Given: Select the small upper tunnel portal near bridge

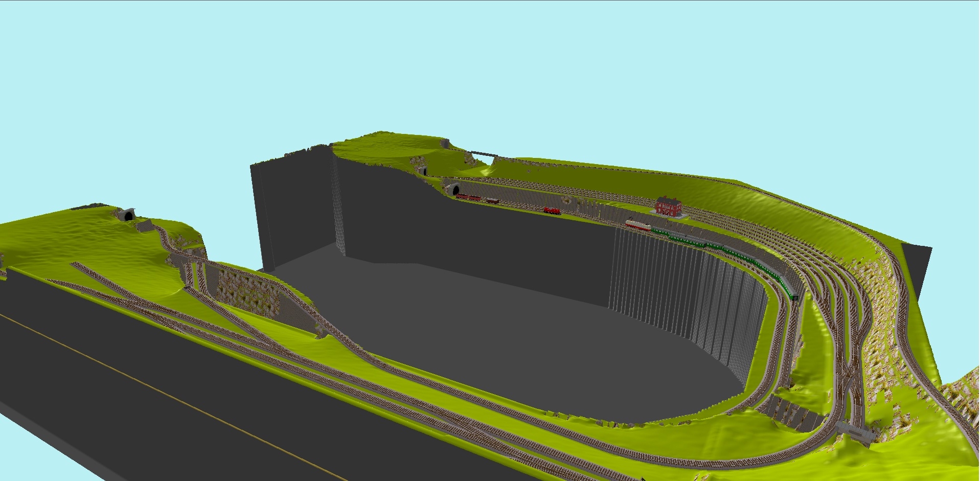Looking at the screenshot, I should point(423,171).
